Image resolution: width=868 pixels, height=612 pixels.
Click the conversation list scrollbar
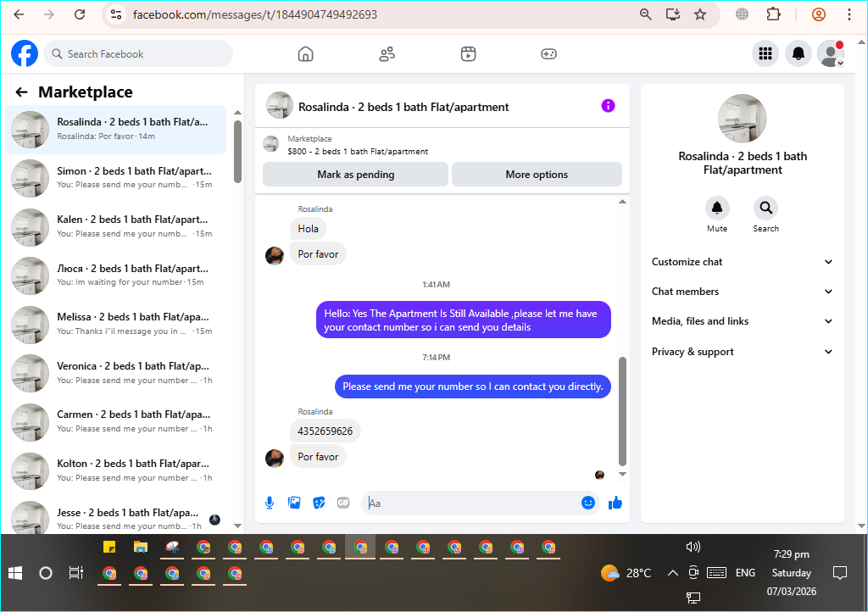coord(237,152)
